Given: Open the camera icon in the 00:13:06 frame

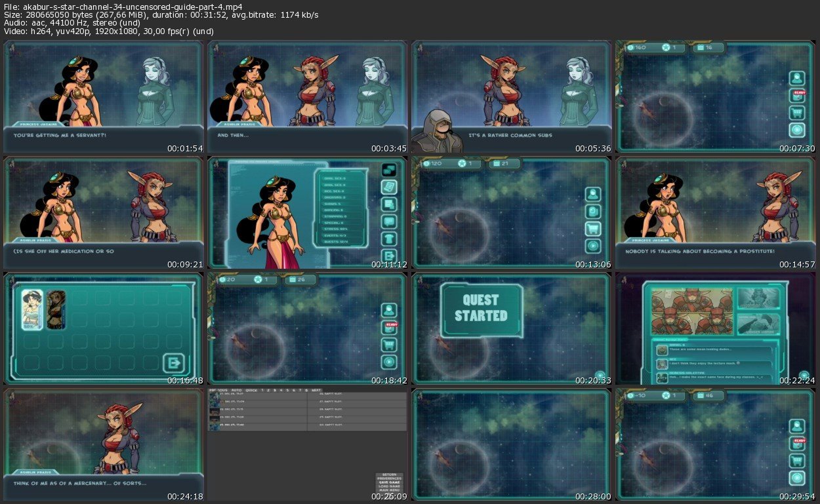Looking at the screenshot, I should click(x=593, y=212).
